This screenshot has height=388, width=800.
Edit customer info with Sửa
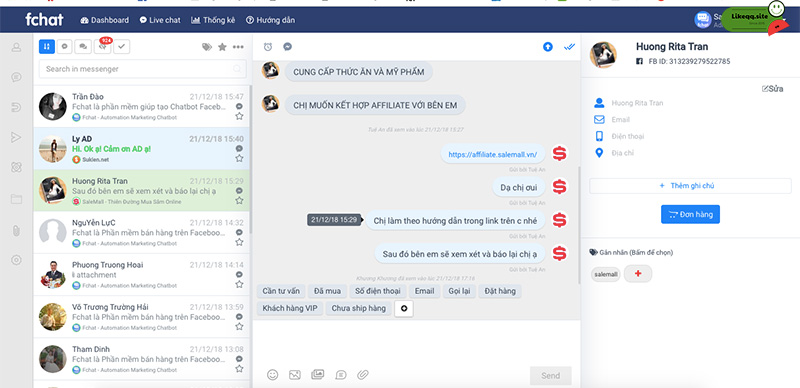tap(772, 89)
